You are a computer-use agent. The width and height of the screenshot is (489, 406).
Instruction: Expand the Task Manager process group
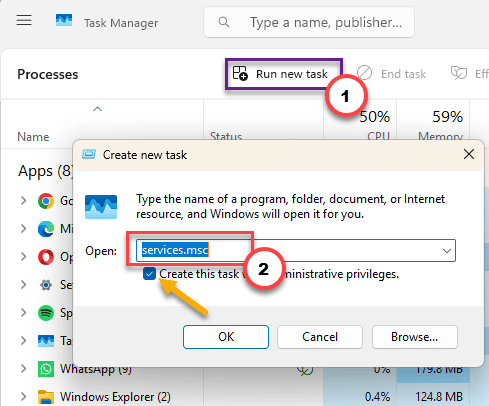coord(24,341)
